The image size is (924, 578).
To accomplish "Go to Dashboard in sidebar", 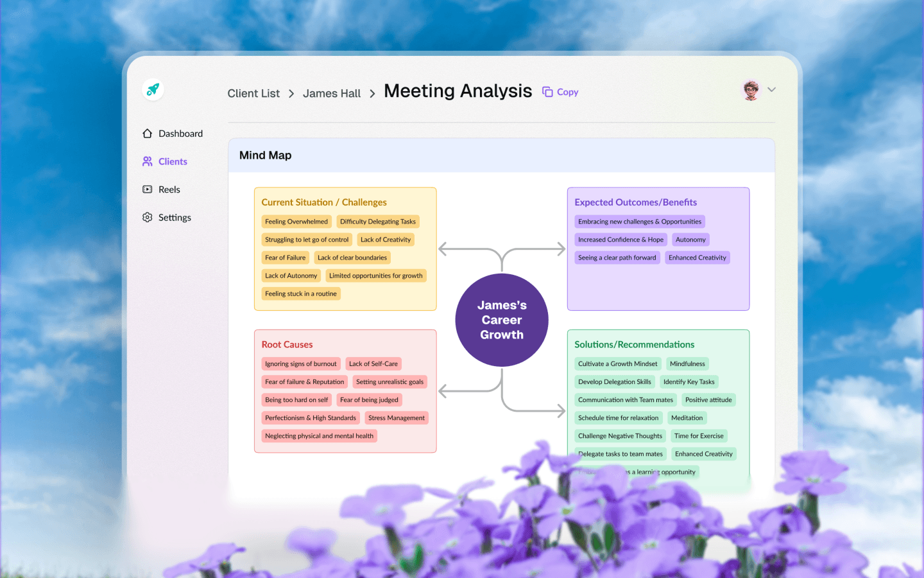I will (x=180, y=134).
